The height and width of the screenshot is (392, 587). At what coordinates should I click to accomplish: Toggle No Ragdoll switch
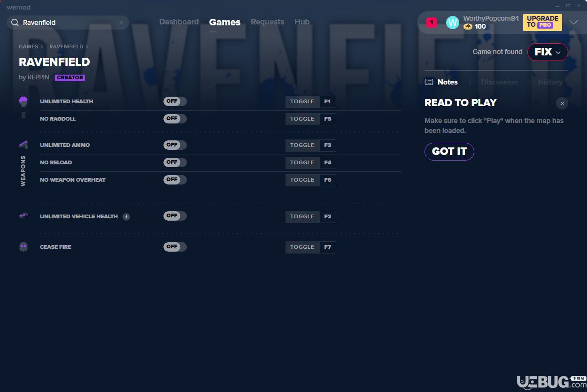click(175, 119)
